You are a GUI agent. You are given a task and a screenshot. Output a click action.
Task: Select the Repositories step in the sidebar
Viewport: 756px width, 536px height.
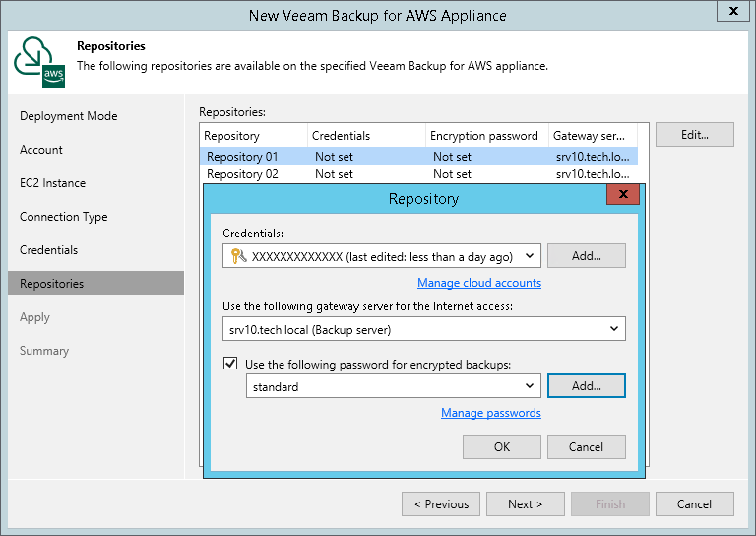pyautogui.click(x=95, y=283)
